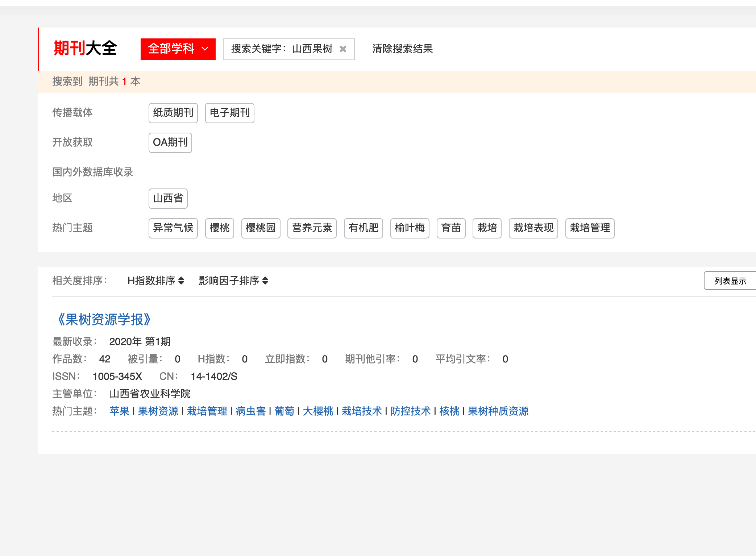
Task: Sort results by 影响因子排序
Action: [x=233, y=281]
